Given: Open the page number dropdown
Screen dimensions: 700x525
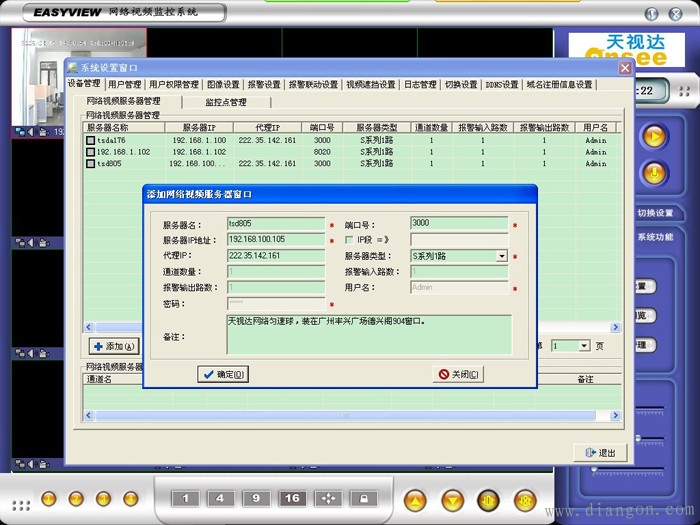Looking at the screenshot, I should tap(584, 346).
